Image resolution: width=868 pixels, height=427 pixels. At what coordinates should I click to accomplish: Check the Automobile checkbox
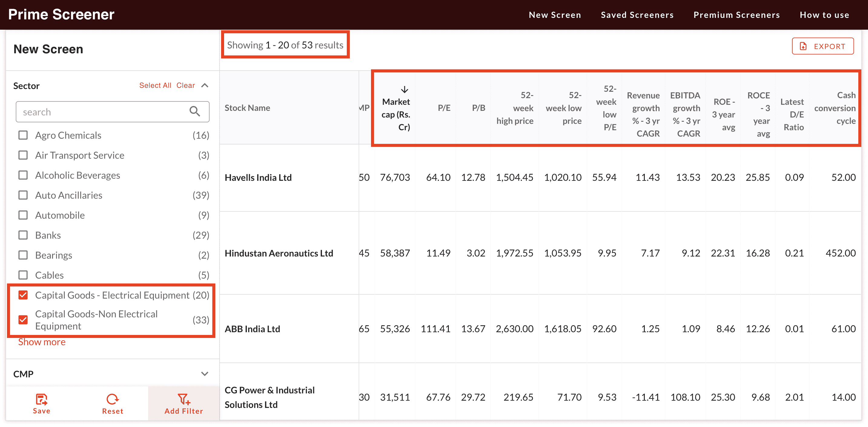(23, 215)
